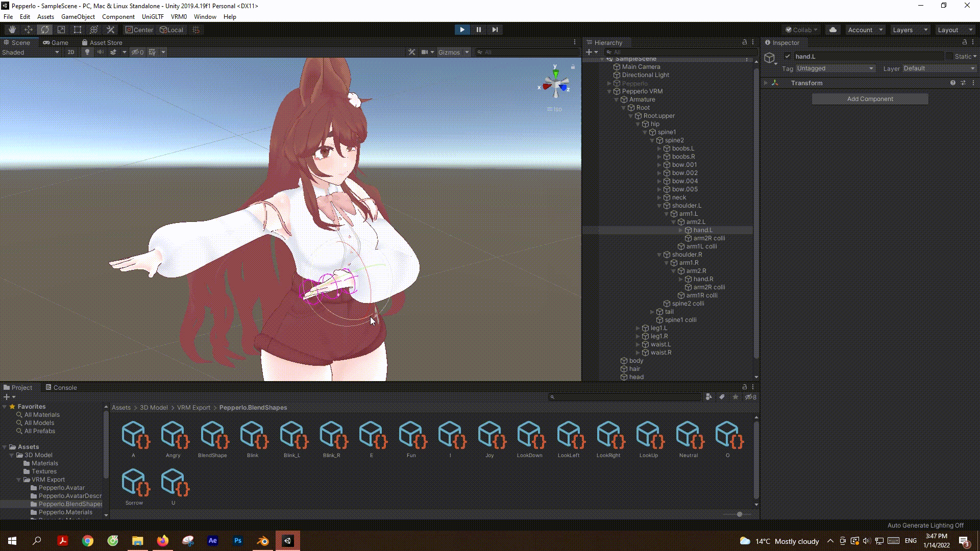Switch to the Game tab

[x=56, y=42]
